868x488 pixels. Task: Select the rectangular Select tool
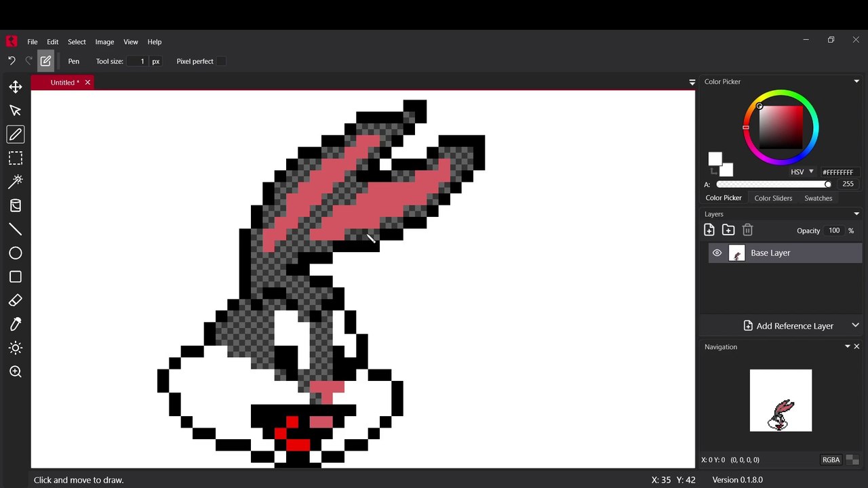pos(16,158)
